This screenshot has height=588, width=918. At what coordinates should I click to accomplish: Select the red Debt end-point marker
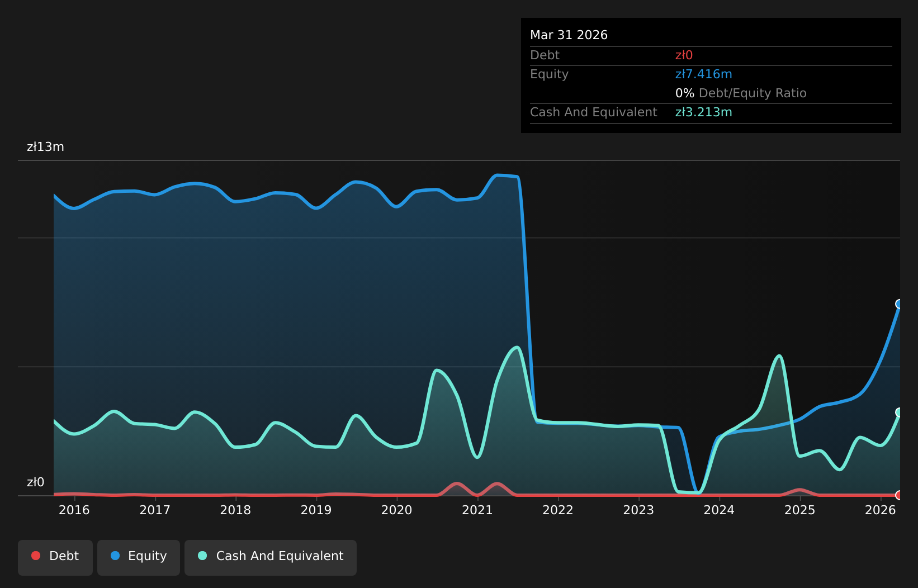900,495
